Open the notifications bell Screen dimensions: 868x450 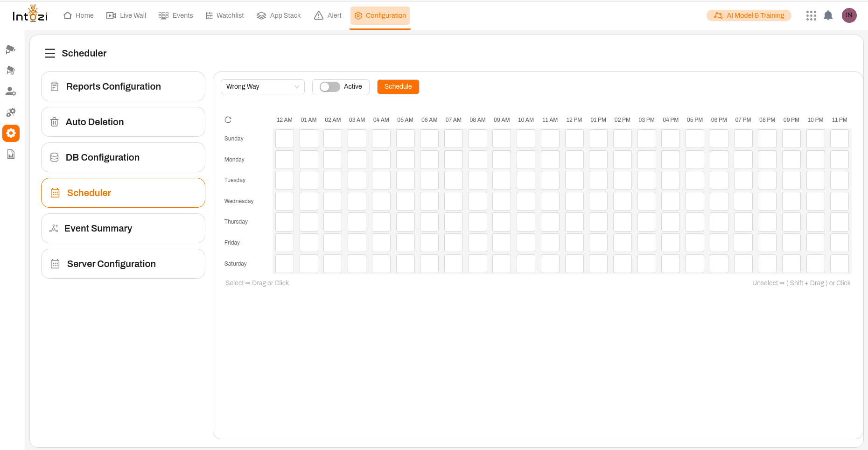(x=828, y=15)
